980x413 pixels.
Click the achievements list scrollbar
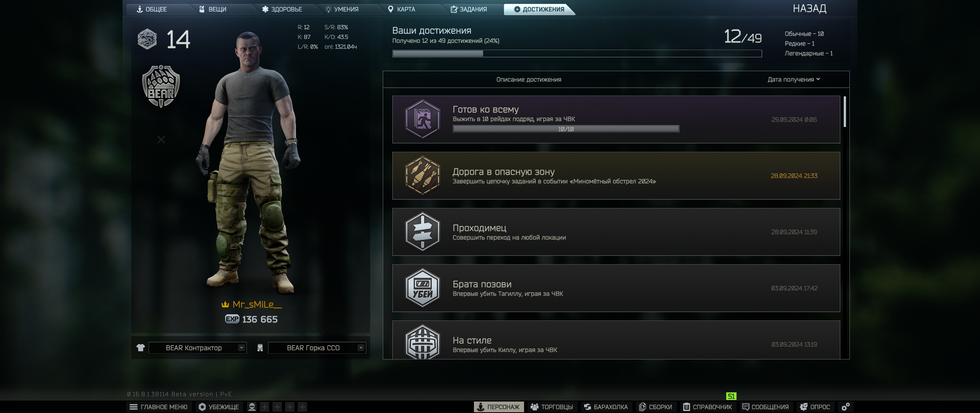845,112
